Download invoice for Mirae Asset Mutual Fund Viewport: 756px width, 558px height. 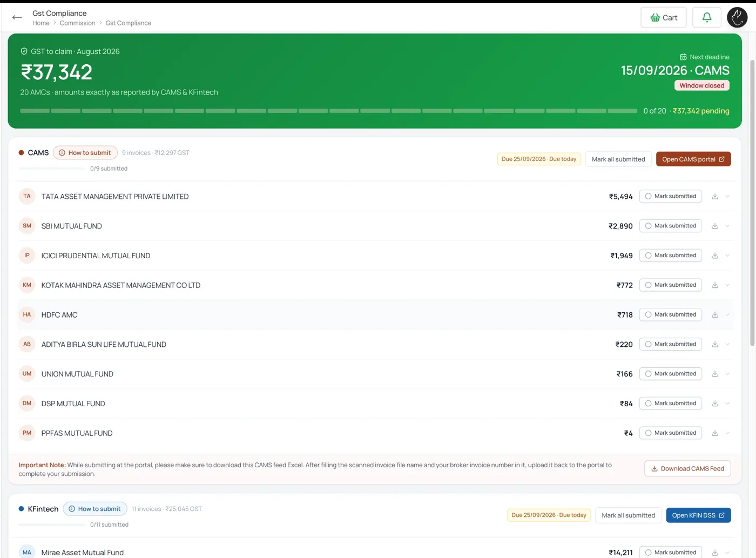click(715, 553)
